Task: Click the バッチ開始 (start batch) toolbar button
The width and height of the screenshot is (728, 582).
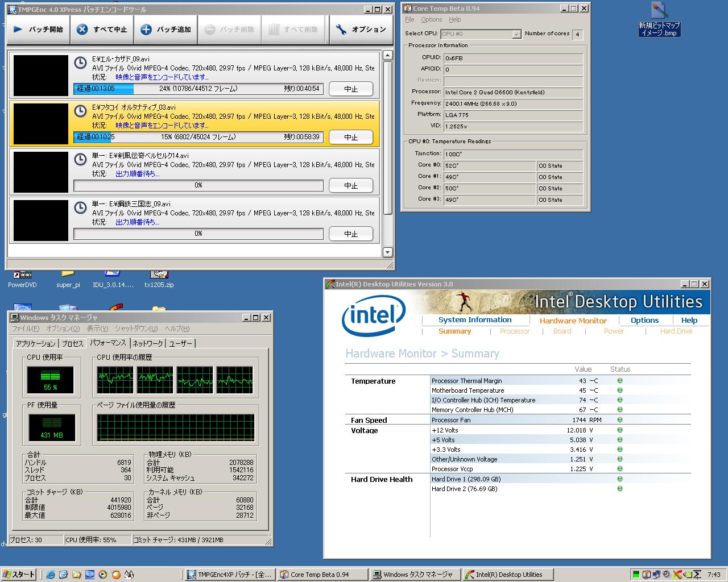Action: coord(39,30)
